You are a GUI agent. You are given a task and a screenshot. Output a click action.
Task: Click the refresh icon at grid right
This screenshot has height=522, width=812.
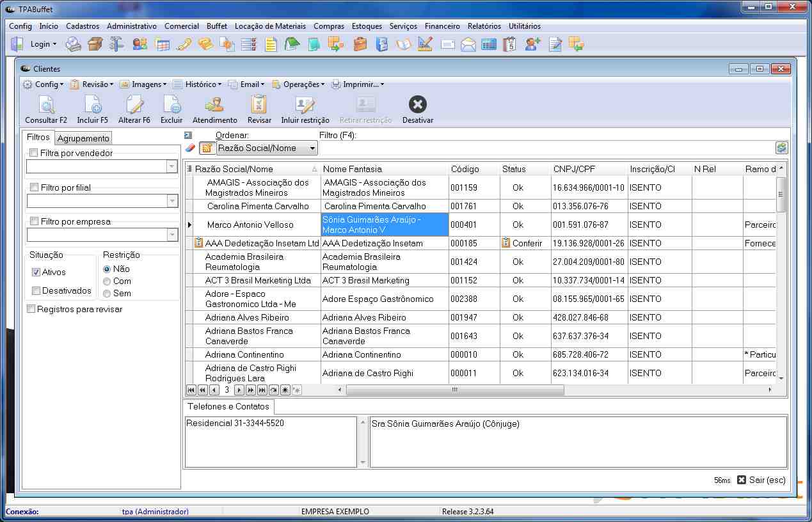[781, 148]
